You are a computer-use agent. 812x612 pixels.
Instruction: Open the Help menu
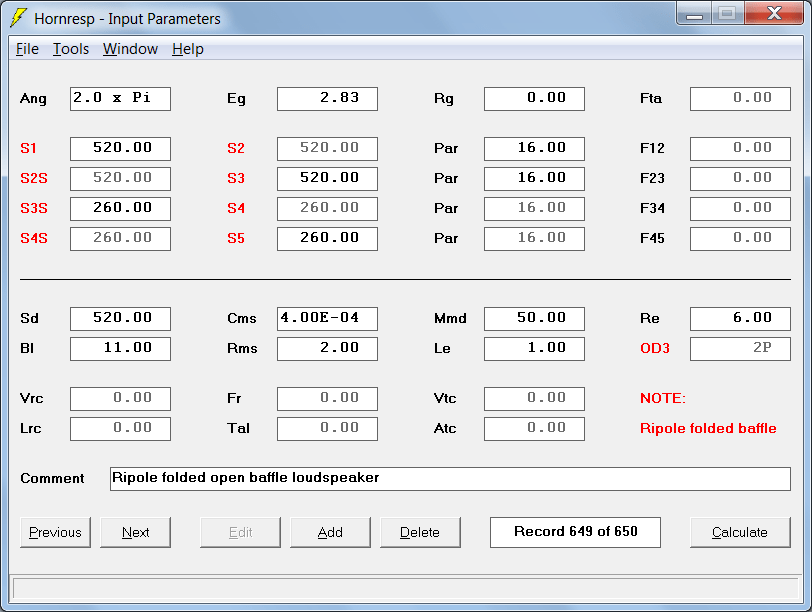point(187,49)
